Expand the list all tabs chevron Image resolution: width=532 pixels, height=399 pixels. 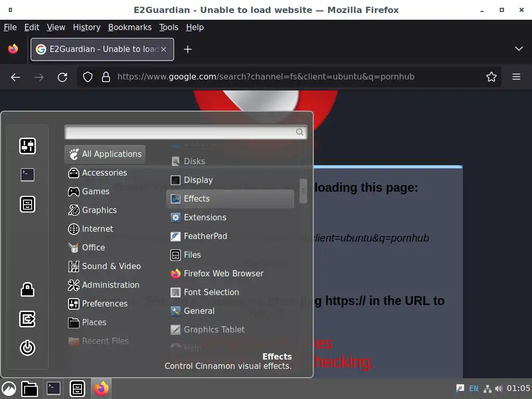(x=519, y=49)
